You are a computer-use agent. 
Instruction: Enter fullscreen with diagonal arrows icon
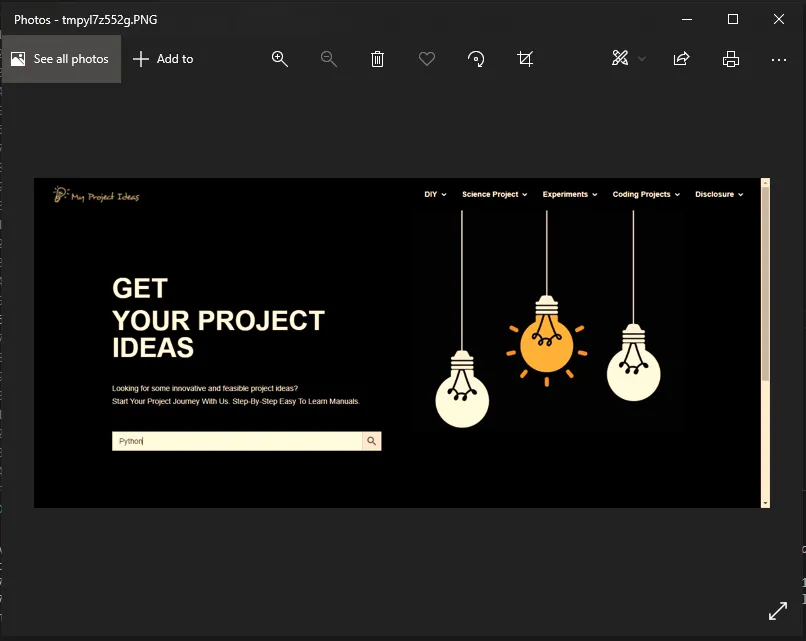(x=777, y=611)
